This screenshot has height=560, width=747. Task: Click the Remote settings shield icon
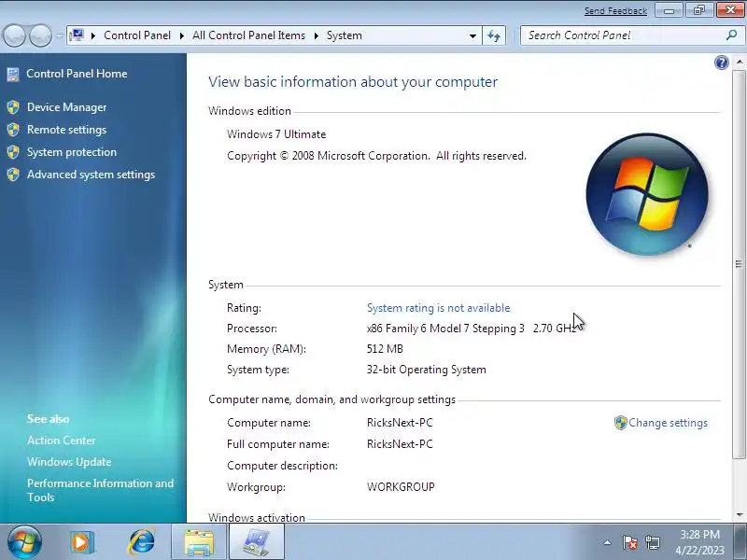(x=13, y=130)
